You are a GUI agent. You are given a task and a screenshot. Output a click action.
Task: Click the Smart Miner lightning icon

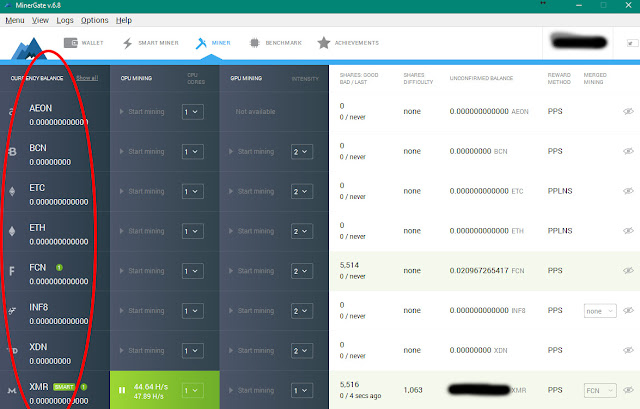(x=128, y=43)
